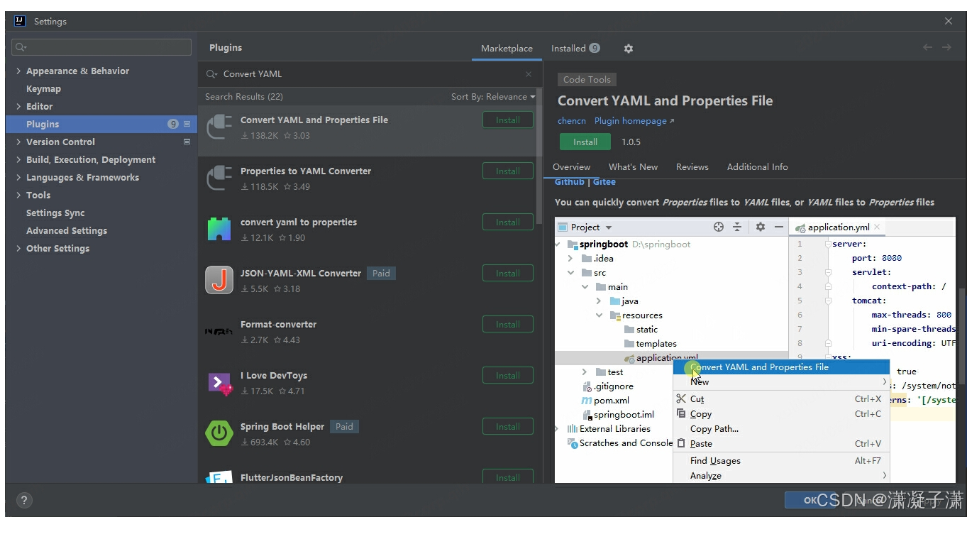Open the Sort By Relevance dropdown
The width and height of the screenshot is (975, 539).
[x=493, y=97]
